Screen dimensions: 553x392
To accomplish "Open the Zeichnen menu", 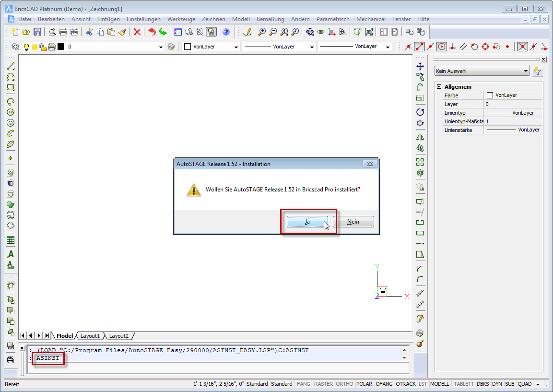I will click(213, 19).
